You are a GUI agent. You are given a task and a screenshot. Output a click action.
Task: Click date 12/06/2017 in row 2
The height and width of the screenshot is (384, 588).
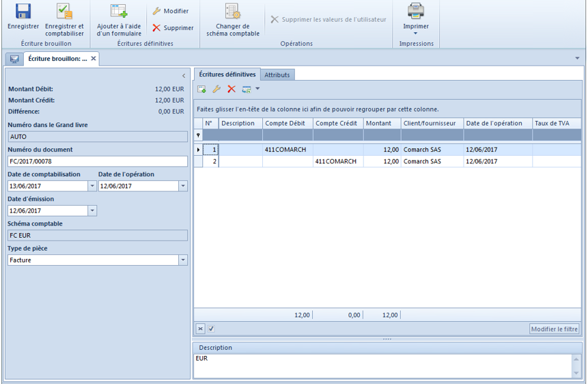point(498,161)
